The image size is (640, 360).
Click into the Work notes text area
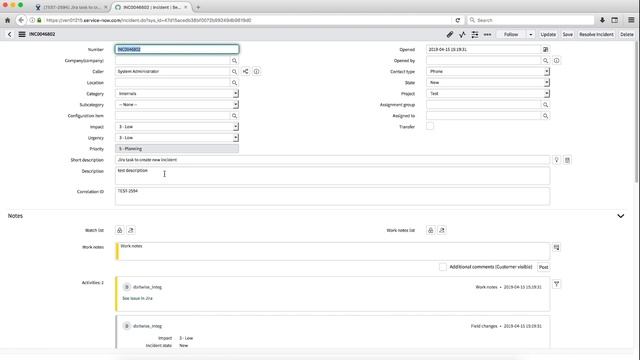tap(332, 251)
